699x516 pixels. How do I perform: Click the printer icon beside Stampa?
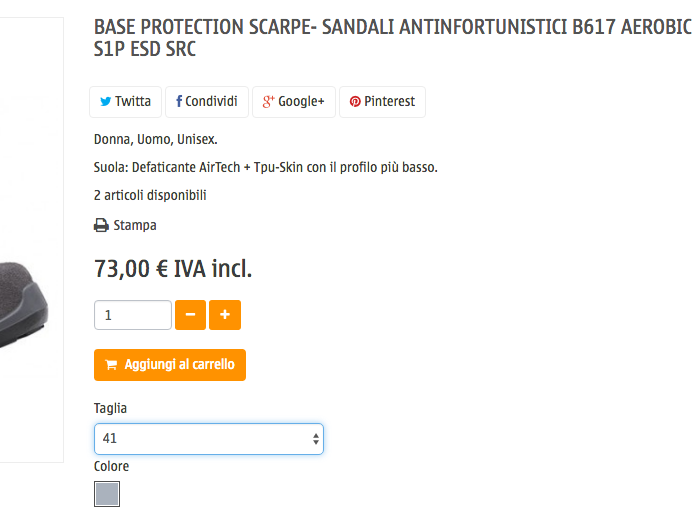[101, 225]
